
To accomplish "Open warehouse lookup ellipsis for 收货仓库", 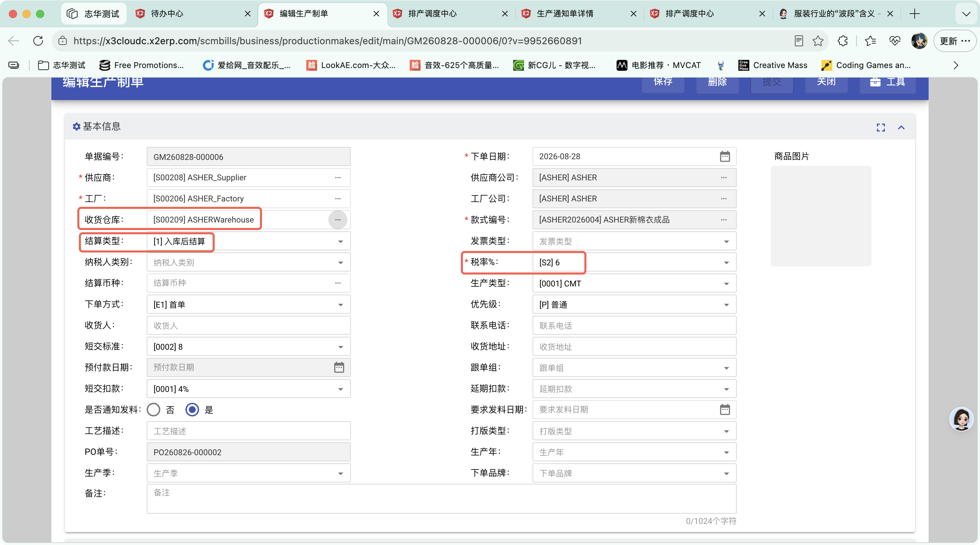I will pyautogui.click(x=338, y=220).
